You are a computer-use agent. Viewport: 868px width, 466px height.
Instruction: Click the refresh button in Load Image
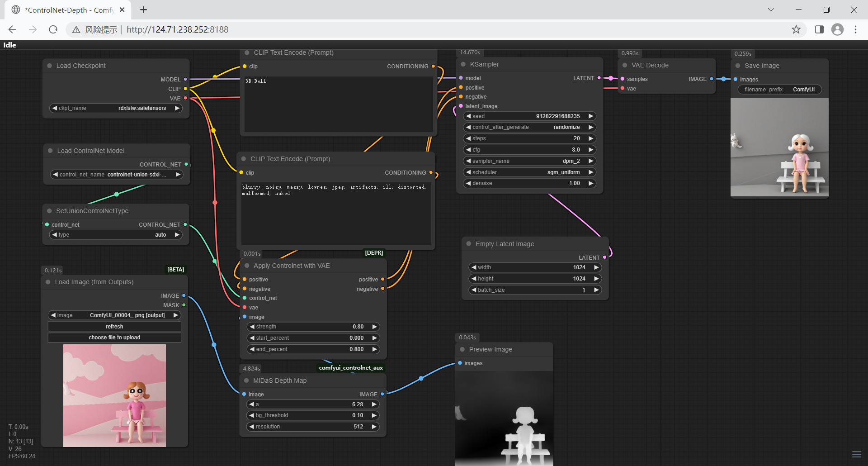pyautogui.click(x=114, y=327)
